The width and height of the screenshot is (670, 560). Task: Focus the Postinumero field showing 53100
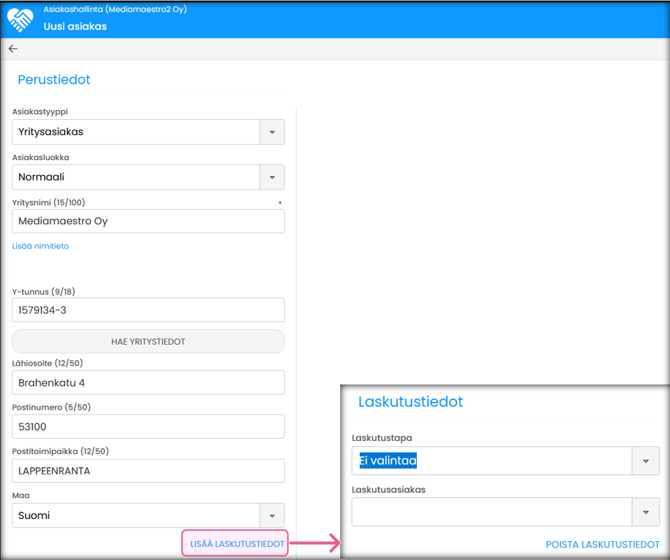[148, 426]
